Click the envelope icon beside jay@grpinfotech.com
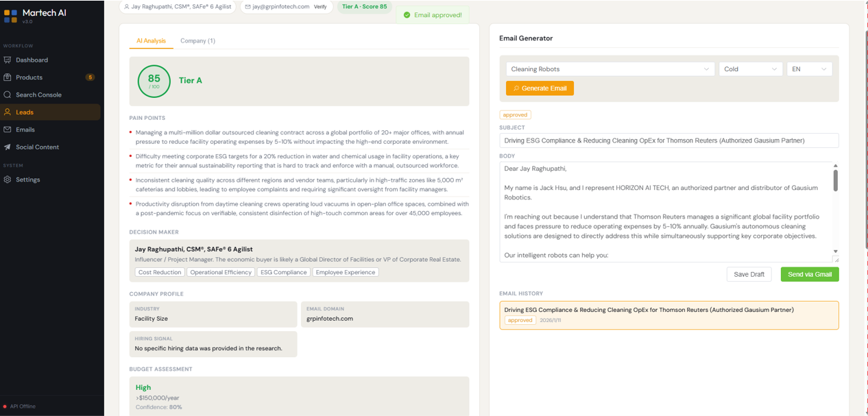Screen dimensions: 868x416 (x=248, y=7)
